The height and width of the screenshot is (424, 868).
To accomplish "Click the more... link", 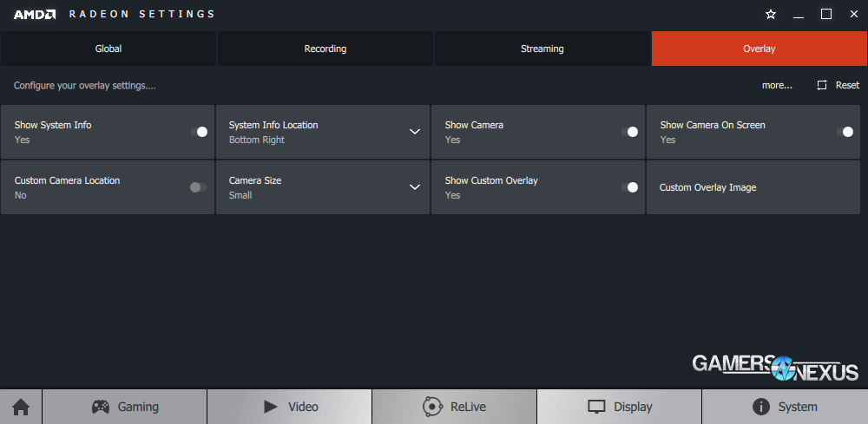I will [777, 85].
